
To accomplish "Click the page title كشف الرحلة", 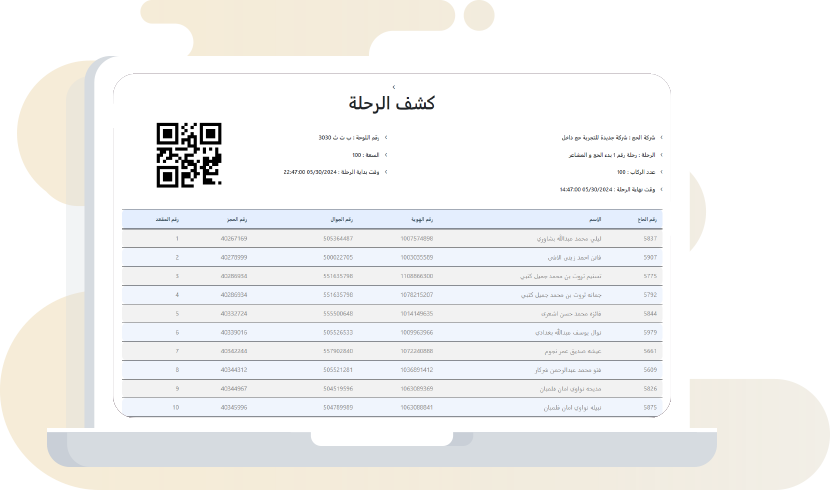I will pos(392,104).
